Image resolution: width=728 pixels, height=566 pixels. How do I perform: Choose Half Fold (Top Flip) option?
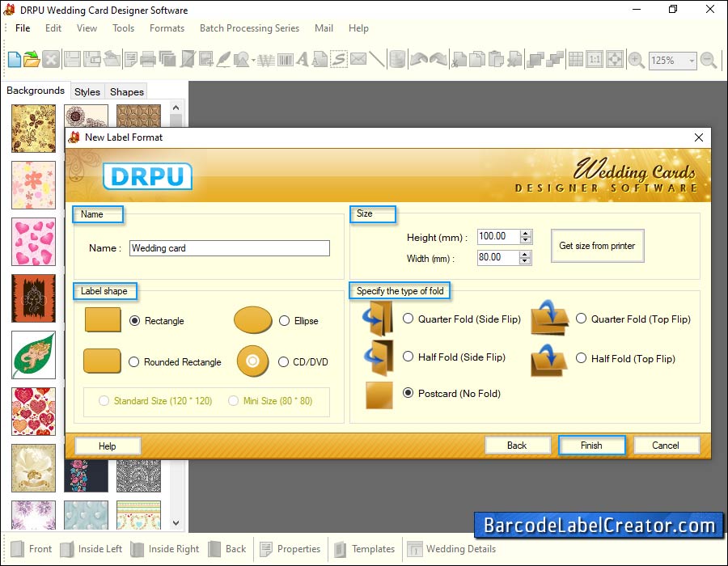[x=581, y=357]
